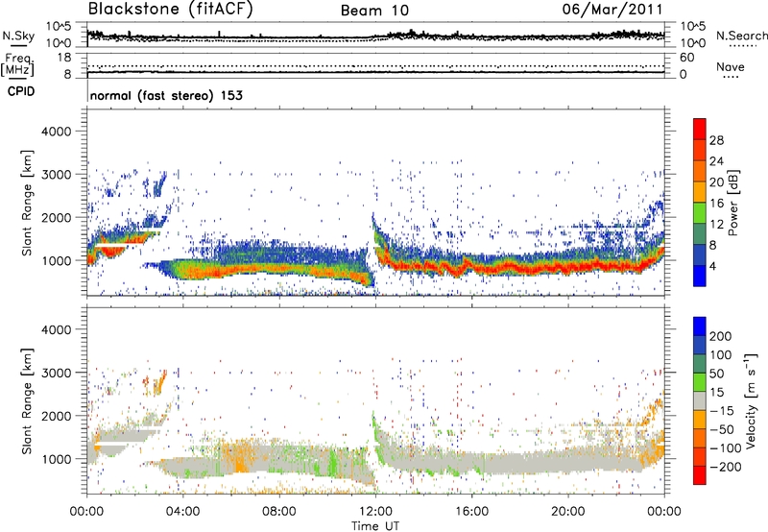This screenshot has height=532, width=768.
Task: Click the 2000 label on power panel axis
Action: (x=57, y=217)
